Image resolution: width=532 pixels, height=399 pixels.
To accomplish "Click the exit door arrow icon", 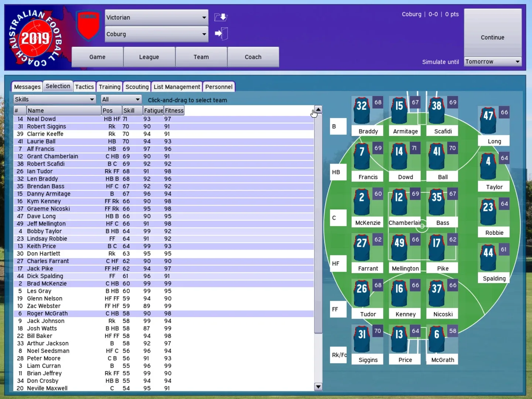I will [221, 34].
